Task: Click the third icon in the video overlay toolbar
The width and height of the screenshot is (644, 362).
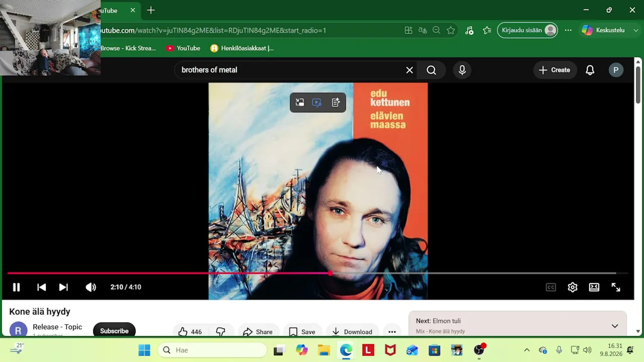Action: (x=336, y=103)
